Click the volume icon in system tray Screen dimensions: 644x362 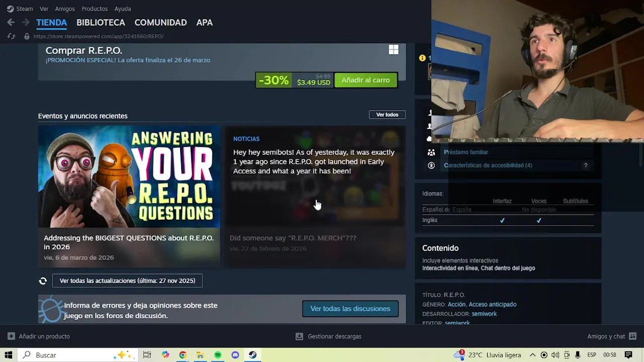(x=555, y=355)
